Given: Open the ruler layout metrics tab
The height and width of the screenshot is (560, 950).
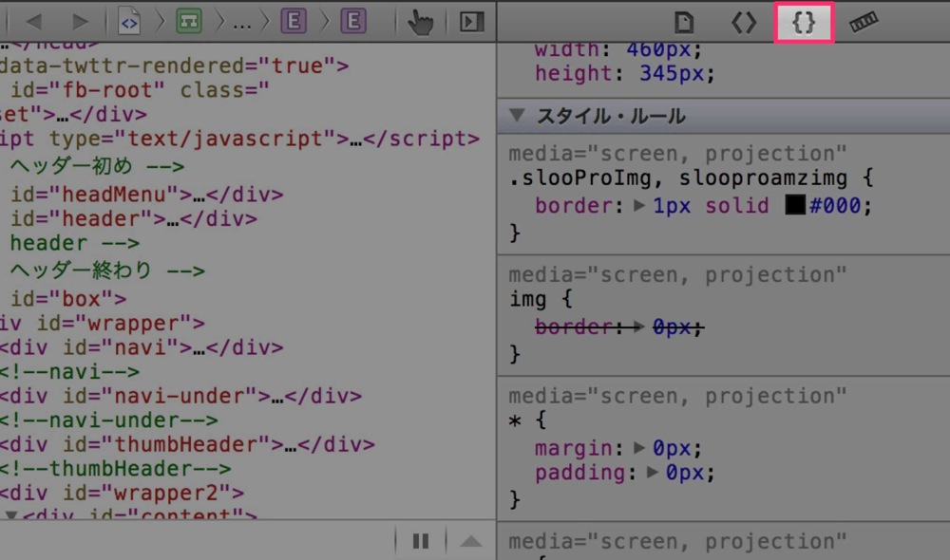Looking at the screenshot, I should coord(864,23).
